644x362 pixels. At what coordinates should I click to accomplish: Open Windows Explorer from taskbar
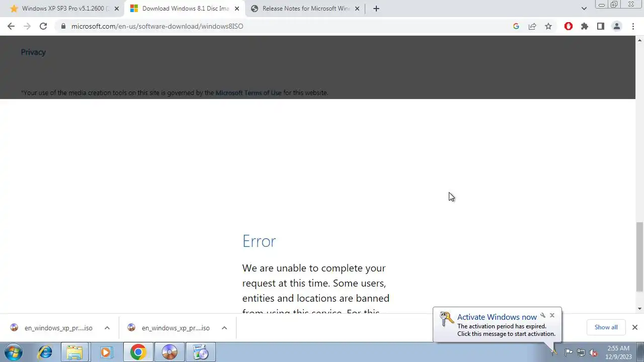coord(74,352)
